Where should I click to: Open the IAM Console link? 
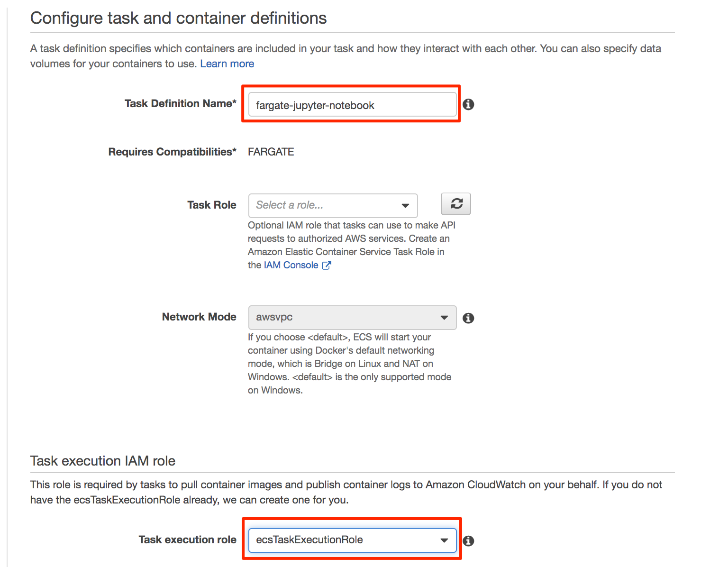(291, 265)
